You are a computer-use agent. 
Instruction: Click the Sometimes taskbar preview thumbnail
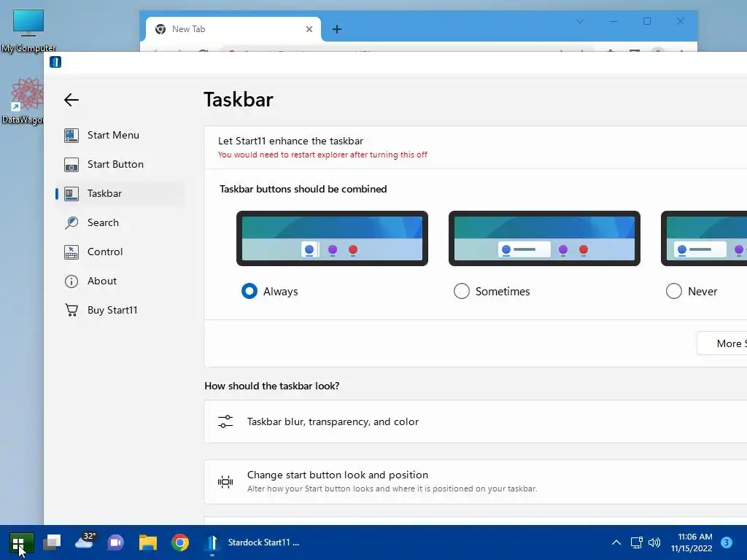click(x=544, y=238)
